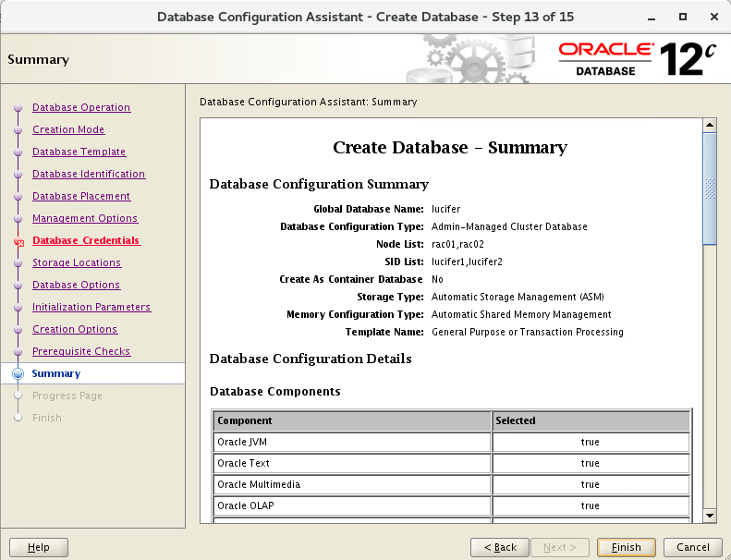Image resolution: width=731 pixels, height=560 pixels.
Task: Cancel the database creation wizard
Action: click(x=693, y=547)
